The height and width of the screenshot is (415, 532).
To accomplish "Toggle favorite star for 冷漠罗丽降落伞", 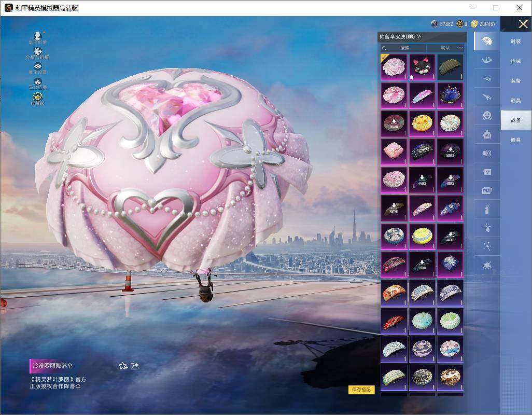I will pos(123,366).
